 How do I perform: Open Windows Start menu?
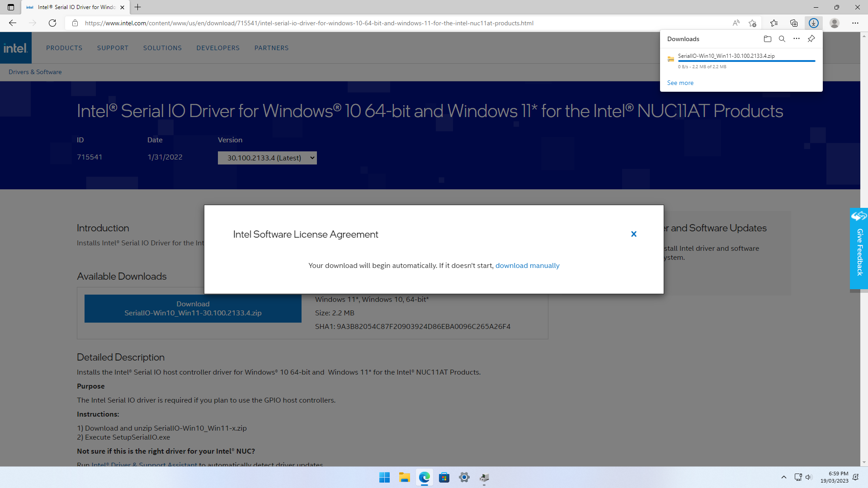385,478
